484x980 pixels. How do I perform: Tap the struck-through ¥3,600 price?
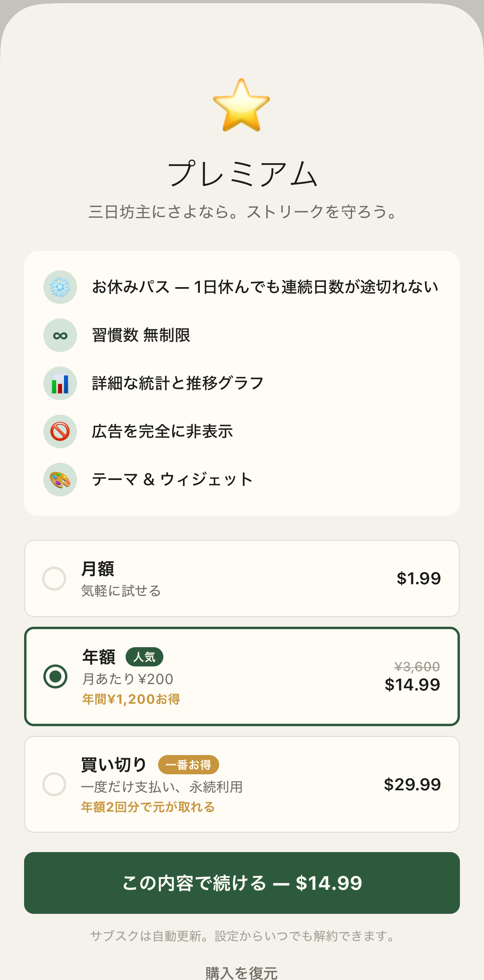[x=417, y=666]
